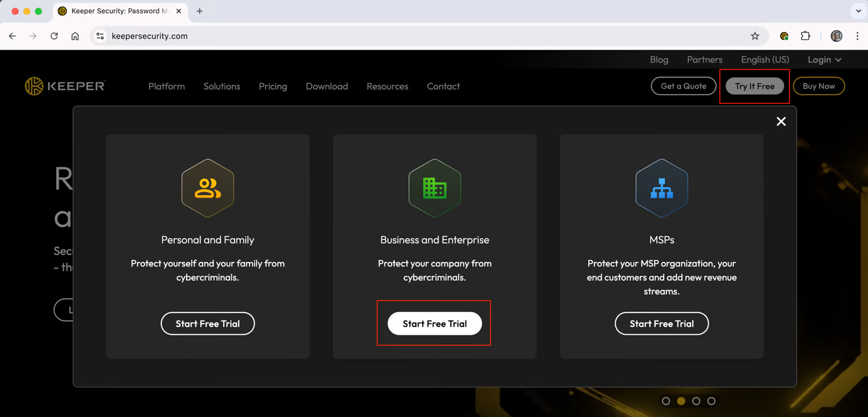Open the English (US) language selector
Screen dimensions: 868x417
tap(765, 59)
